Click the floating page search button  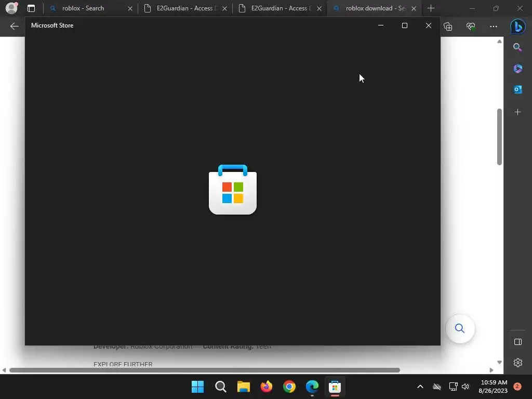pyautogui.click(x=460, y=328)
